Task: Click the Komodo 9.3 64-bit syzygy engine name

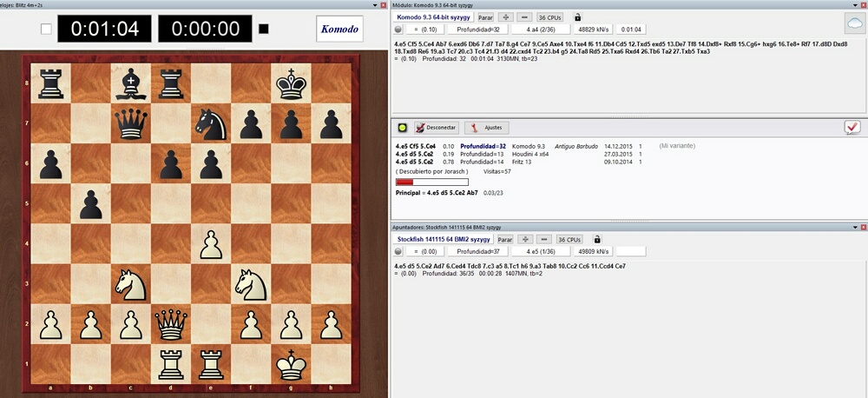Action: coord(434,17)
